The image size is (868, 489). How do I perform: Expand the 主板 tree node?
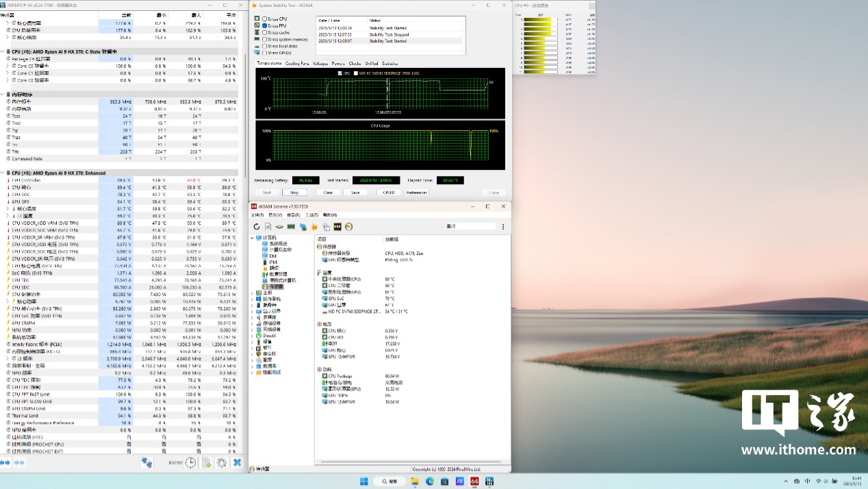253,292
